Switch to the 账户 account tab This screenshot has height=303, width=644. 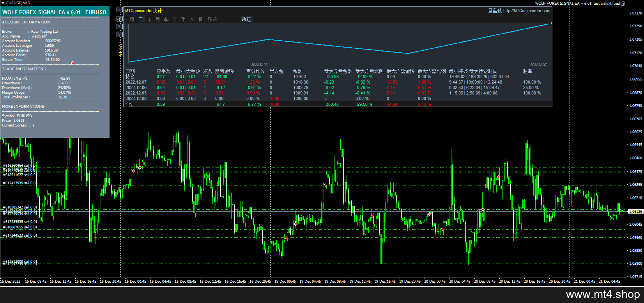(212, 19)
